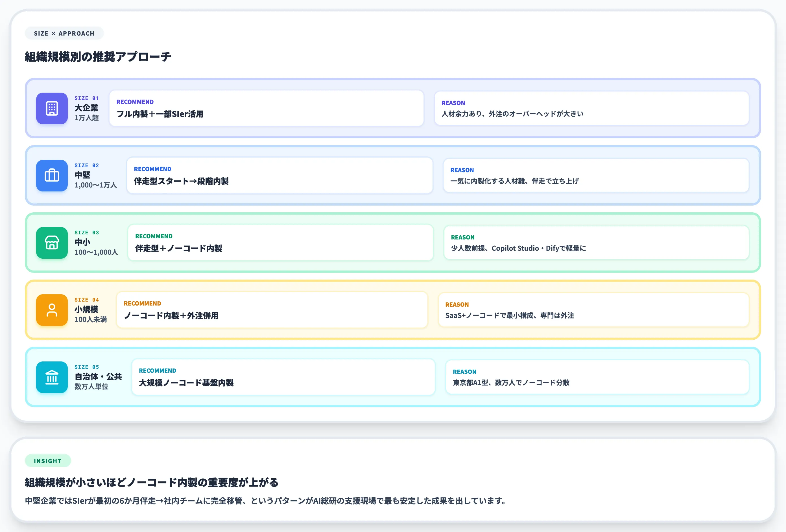
Task: Click the 数万人単位 headcount text
Action: coord(91,387)
